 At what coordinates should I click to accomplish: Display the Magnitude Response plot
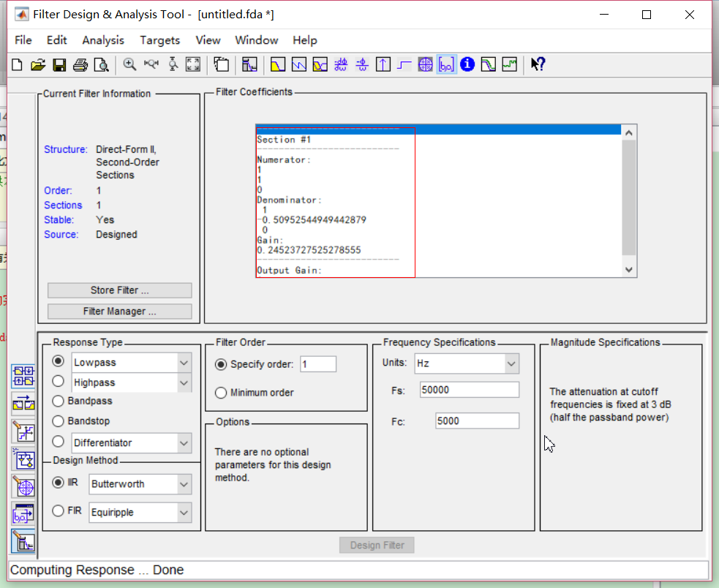[278, 64]
